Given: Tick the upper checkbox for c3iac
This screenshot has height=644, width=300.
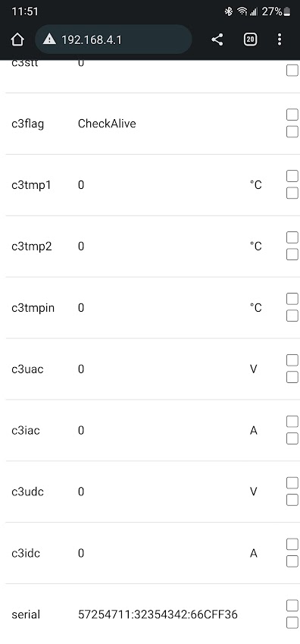Looking at the screenshot, I should pyautogui.click(x=292, y=422).
